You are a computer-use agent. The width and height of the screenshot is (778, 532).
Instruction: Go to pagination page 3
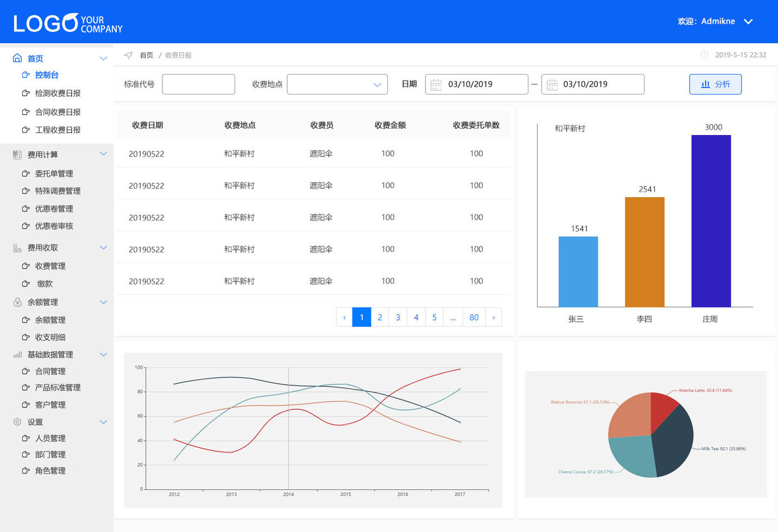[x=398, y=317]
